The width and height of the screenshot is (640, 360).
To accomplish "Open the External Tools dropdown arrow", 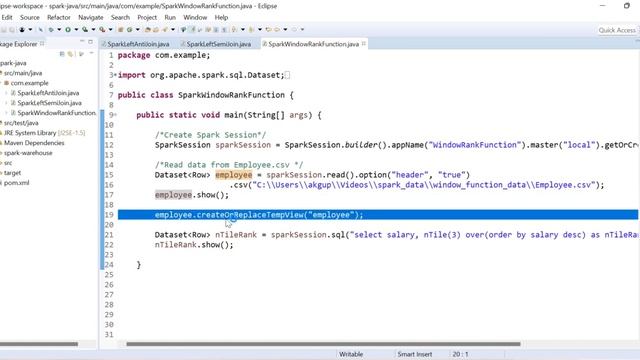I will 111,29.
